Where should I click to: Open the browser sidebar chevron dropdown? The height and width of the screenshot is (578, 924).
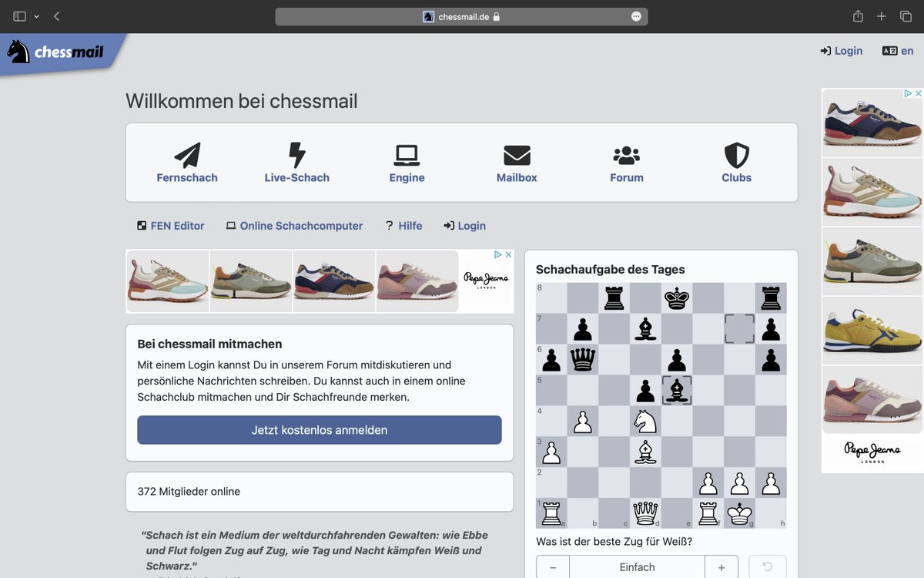coord(36,15)
